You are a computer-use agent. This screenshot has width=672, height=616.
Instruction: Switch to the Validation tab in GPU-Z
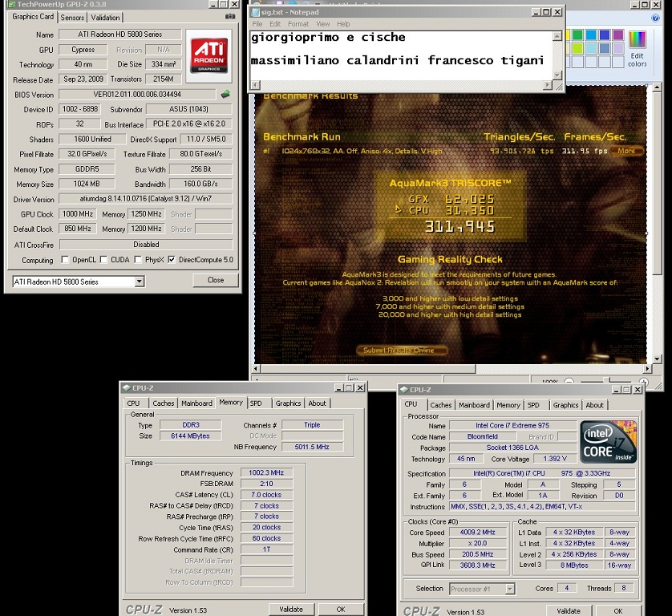105,18
